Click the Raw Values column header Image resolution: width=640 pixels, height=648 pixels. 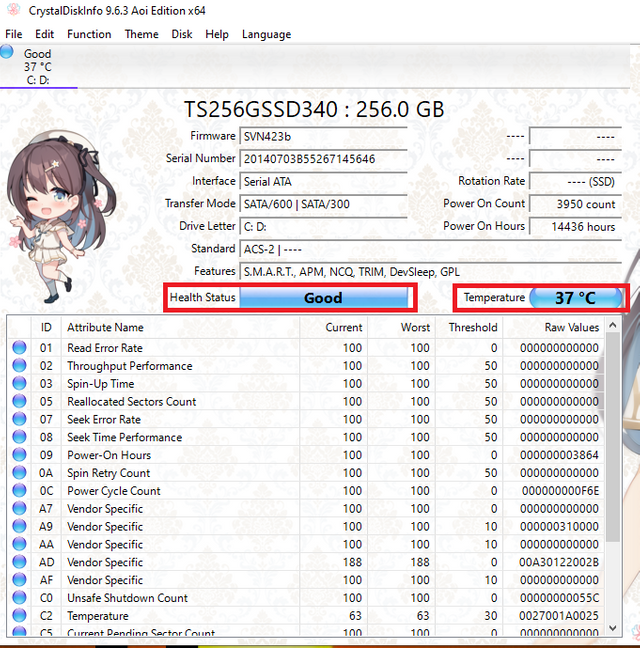(554, 327)
